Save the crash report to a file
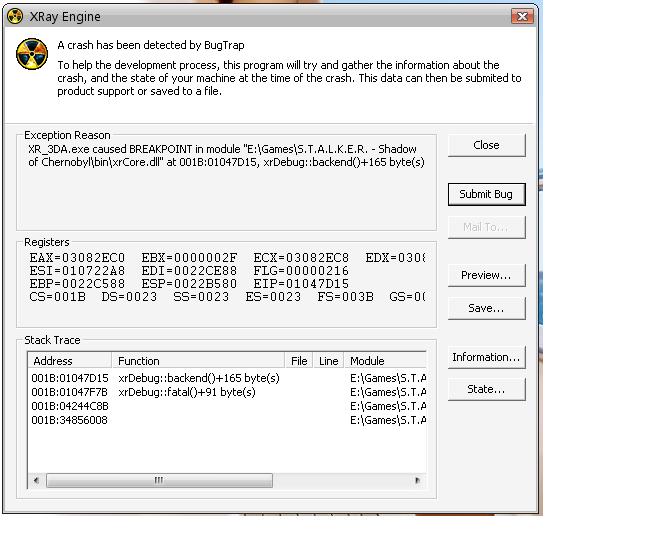Viewport: 654px width, 547px height. (x=486, y=308)
